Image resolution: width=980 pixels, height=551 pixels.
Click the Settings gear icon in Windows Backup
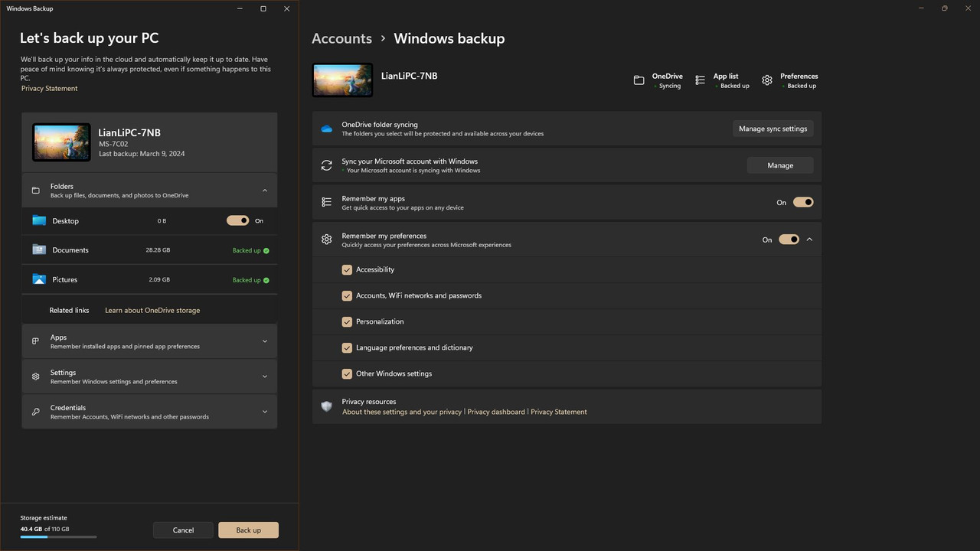(35, 377)
